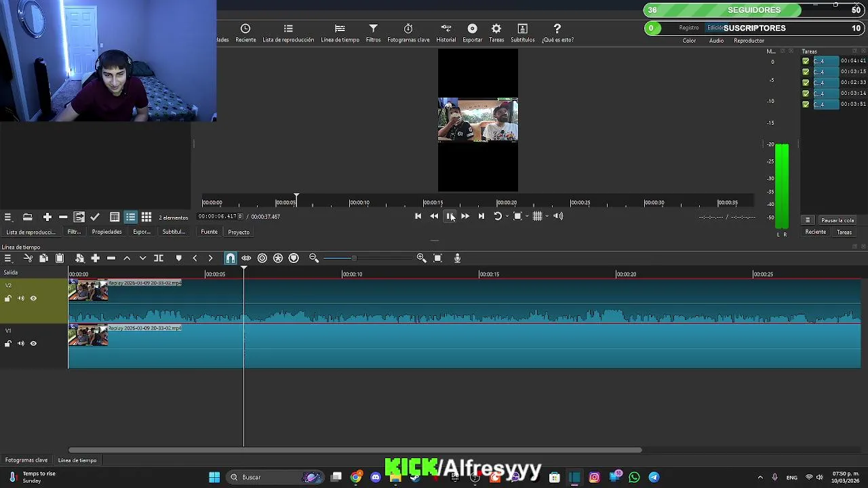
Task: Switch the playlist to details view
Action: pyautogui.click(x=115, y=217)
